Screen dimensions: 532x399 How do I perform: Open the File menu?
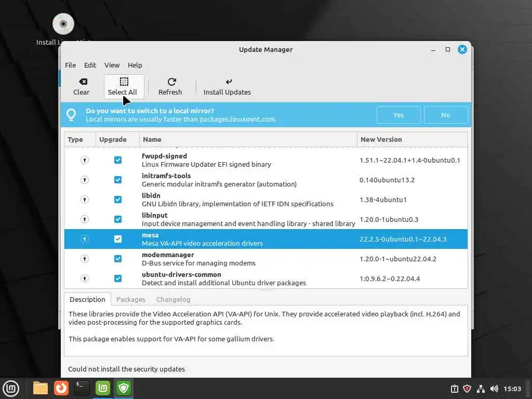point(71,65)
